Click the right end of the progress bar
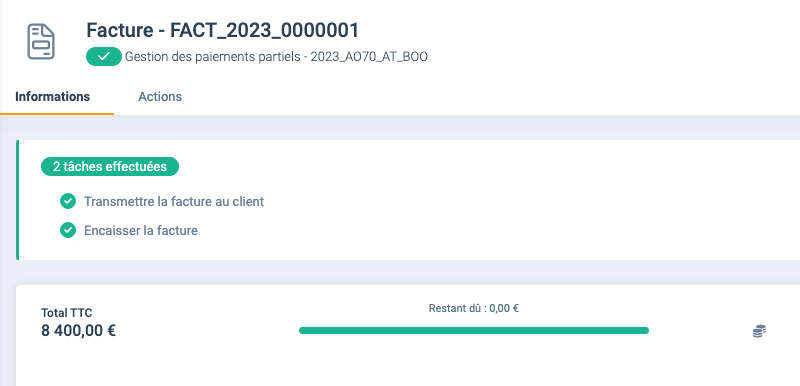The image size is (800, 386). [644, 330]
